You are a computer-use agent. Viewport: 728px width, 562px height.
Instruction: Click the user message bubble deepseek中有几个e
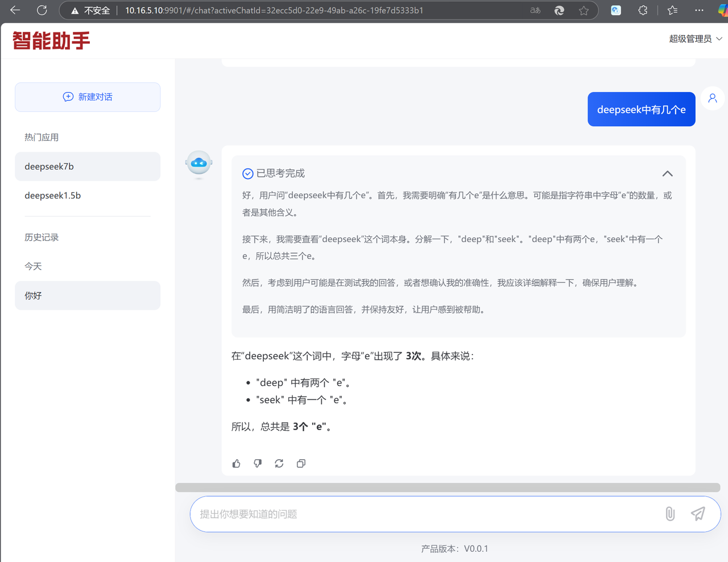642,109
